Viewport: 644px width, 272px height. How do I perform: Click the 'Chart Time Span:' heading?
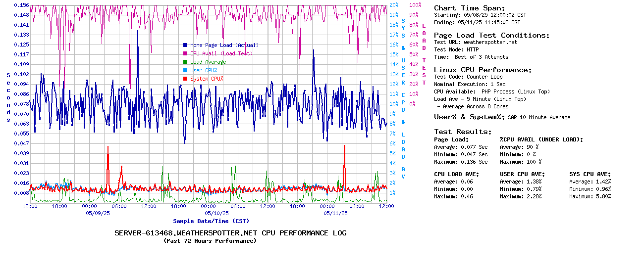pyautogui.click(x=469, y=8)
